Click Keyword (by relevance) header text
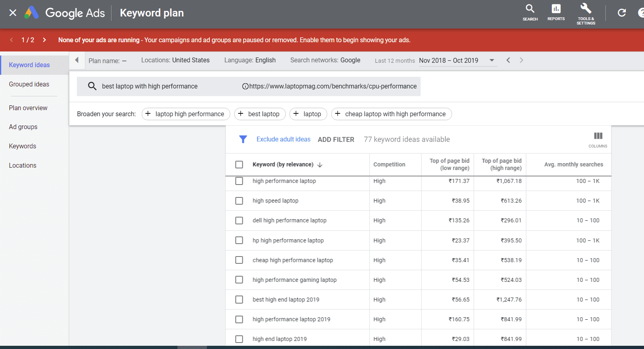 tap(283, 164)
